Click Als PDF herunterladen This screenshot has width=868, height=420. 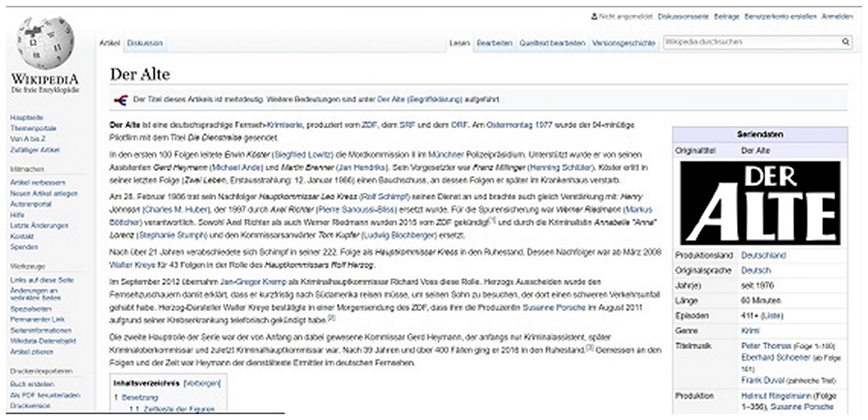[x=45, y=395]
